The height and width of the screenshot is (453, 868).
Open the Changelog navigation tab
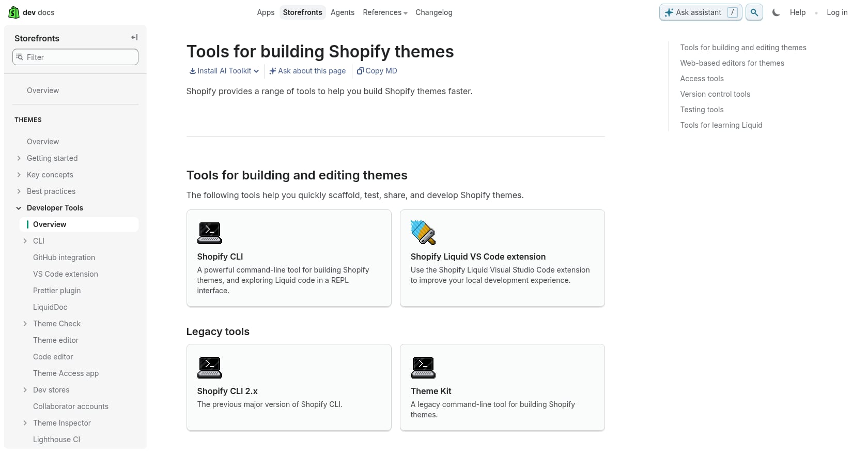pyautogui.click(x=434, y=12)
